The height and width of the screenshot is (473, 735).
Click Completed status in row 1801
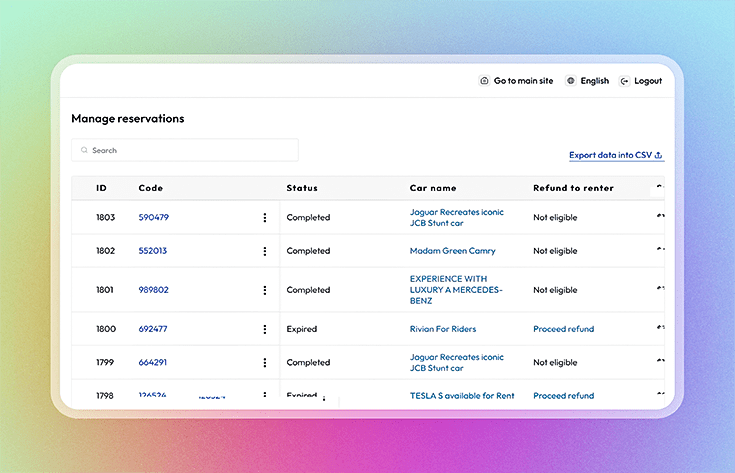click(x=308, y=290)
